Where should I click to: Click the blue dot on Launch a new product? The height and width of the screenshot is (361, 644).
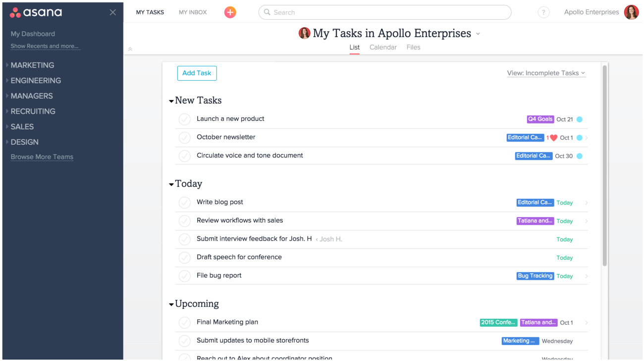point(580,119)
